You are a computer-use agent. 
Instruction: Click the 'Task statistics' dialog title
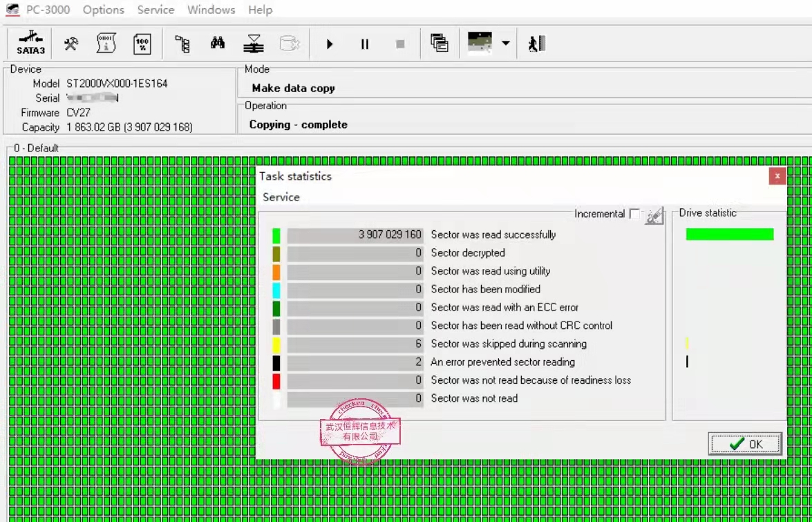click(x=295, y=176)
